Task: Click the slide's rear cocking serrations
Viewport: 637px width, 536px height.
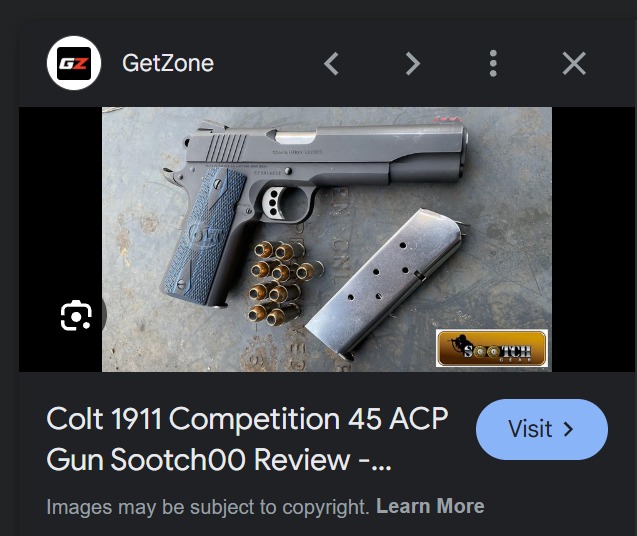Action: click(226, 148)
